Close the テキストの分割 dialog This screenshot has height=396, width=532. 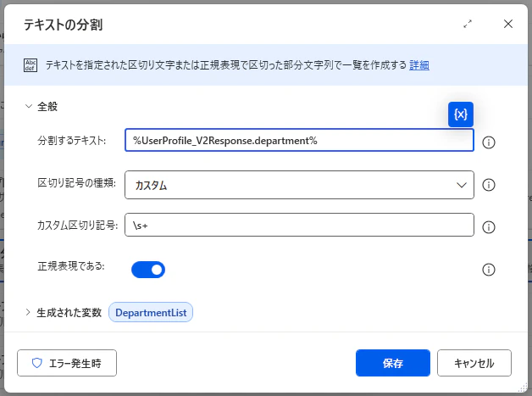(508, 24)
